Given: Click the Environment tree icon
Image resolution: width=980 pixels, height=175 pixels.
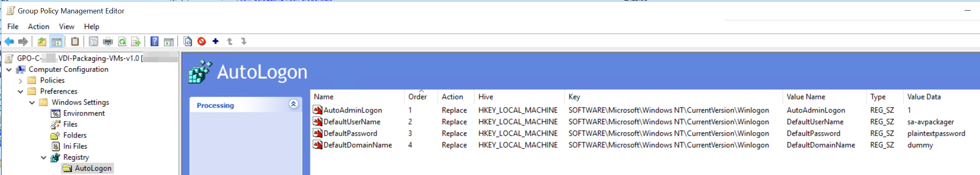Looking at the screenshot, I should pos(56,113).
